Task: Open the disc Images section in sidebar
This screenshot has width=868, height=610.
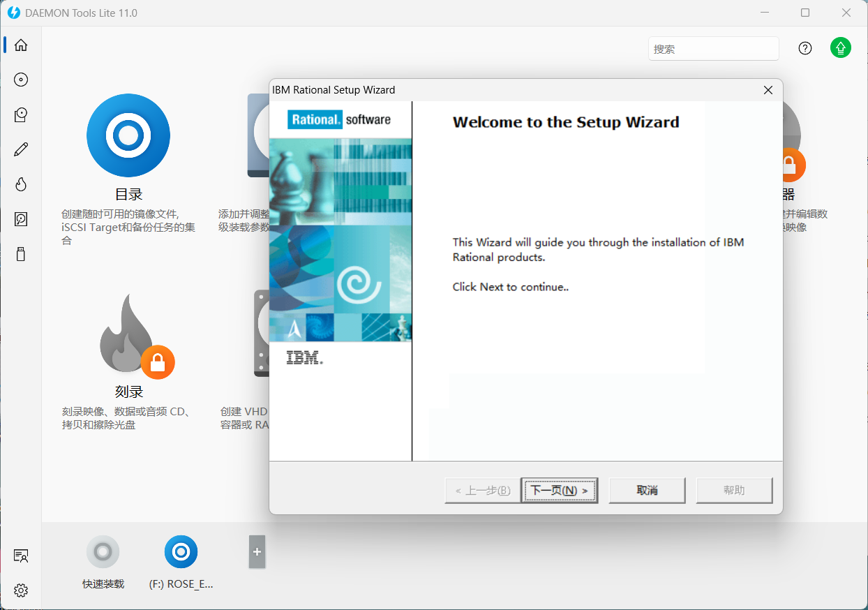Action: point(21,80)
